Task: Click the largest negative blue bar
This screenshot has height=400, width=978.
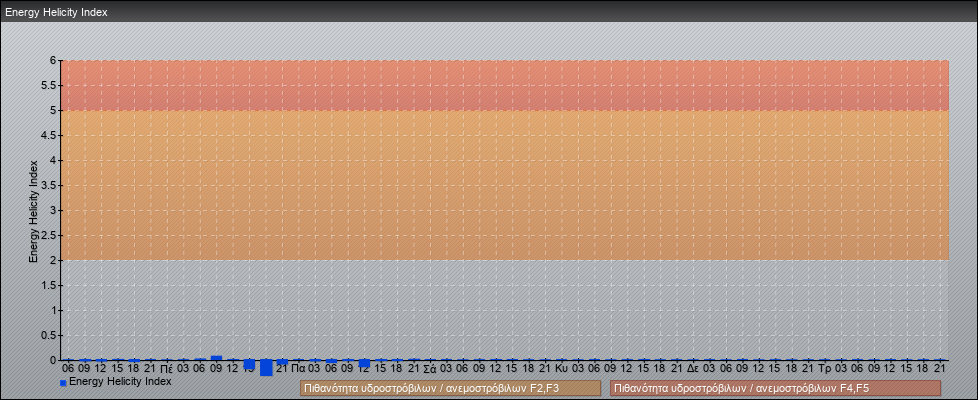Action: (x=266, y=368)
